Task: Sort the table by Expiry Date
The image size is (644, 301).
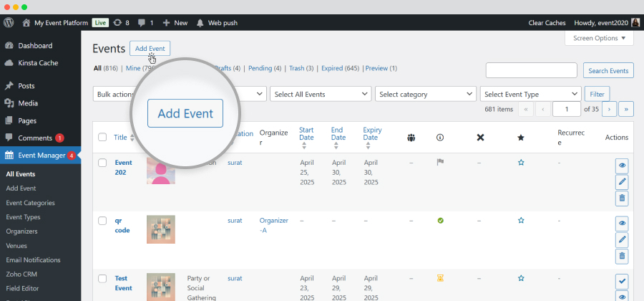Action: 372,138
